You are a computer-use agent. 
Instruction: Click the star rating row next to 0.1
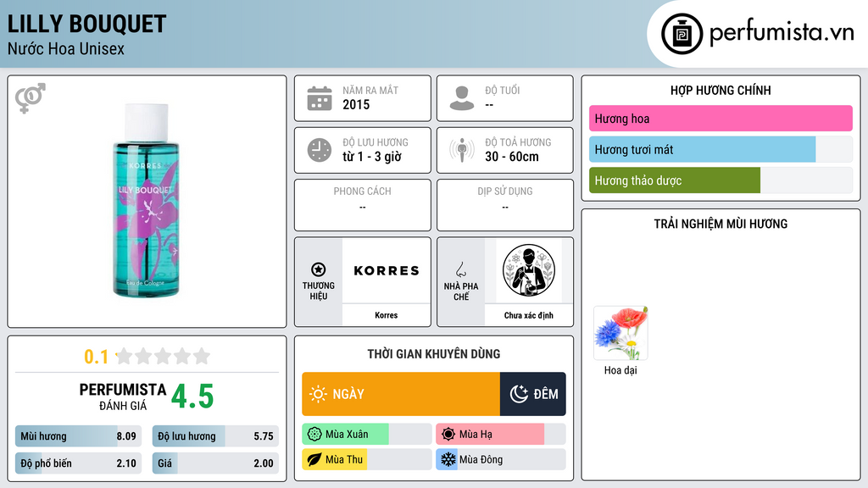(164, 356)
